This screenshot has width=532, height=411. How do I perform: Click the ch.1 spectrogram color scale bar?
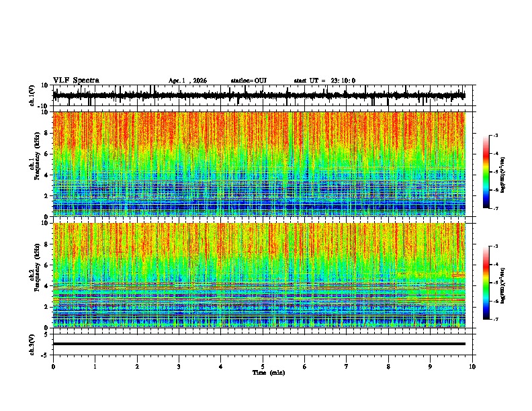486,172
